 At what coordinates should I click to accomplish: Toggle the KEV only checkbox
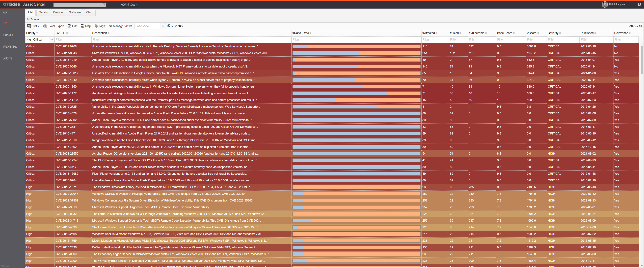tap(168, 26)
